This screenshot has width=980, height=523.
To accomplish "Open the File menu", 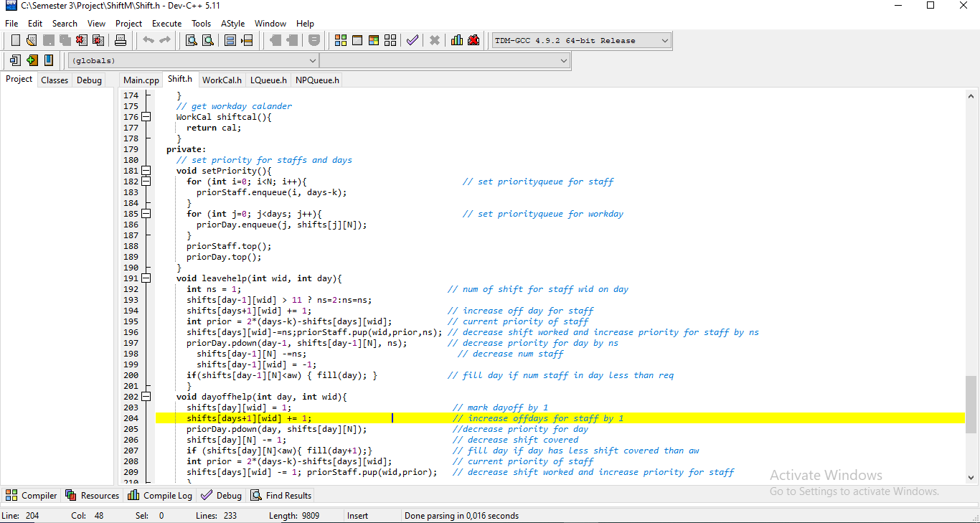I will tap(11, 24).
